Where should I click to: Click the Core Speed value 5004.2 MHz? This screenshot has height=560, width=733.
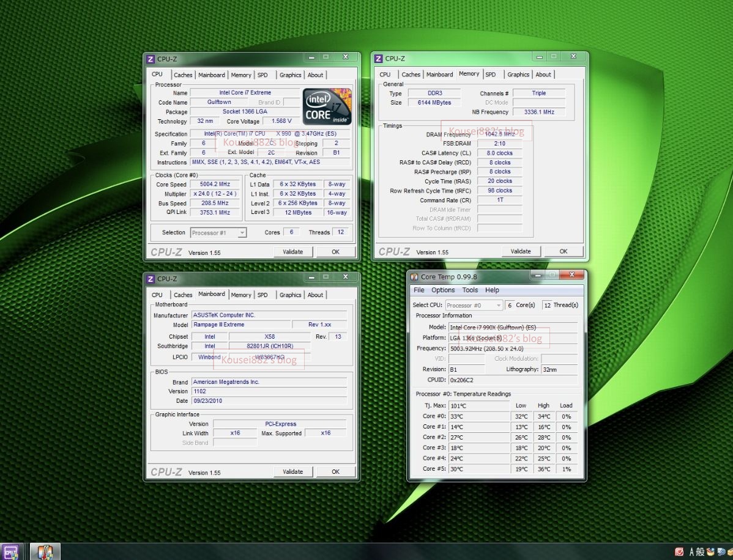point(215,184)
